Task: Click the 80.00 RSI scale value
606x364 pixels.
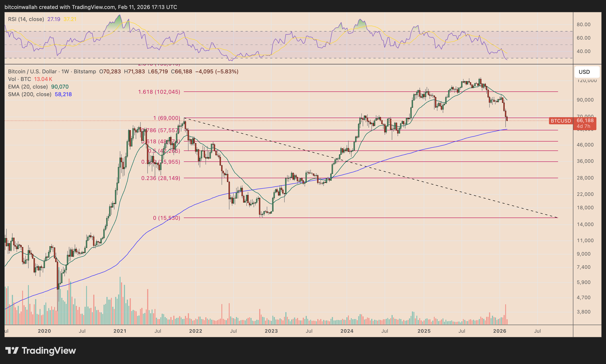Action: [x=583, y=25]
